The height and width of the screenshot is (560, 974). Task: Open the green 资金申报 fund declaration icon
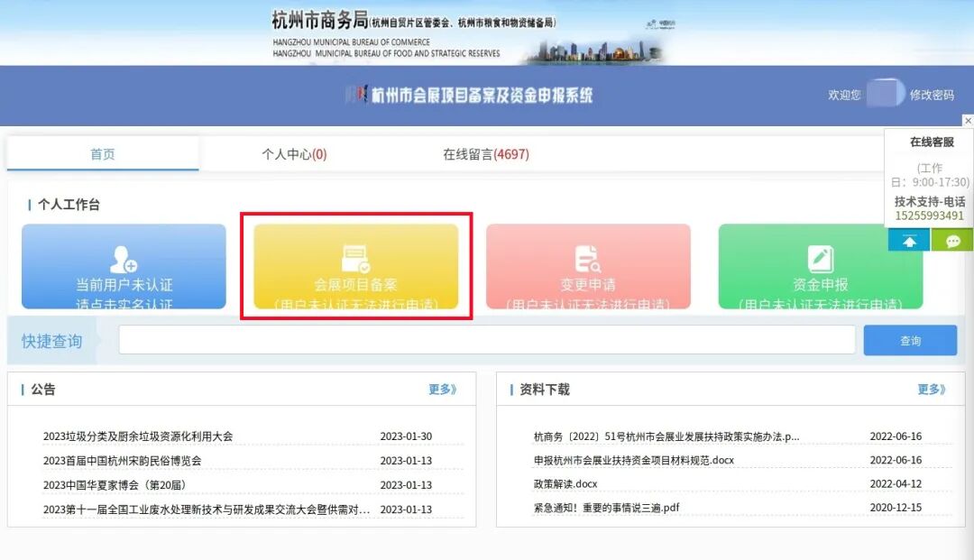pos(820,268)
